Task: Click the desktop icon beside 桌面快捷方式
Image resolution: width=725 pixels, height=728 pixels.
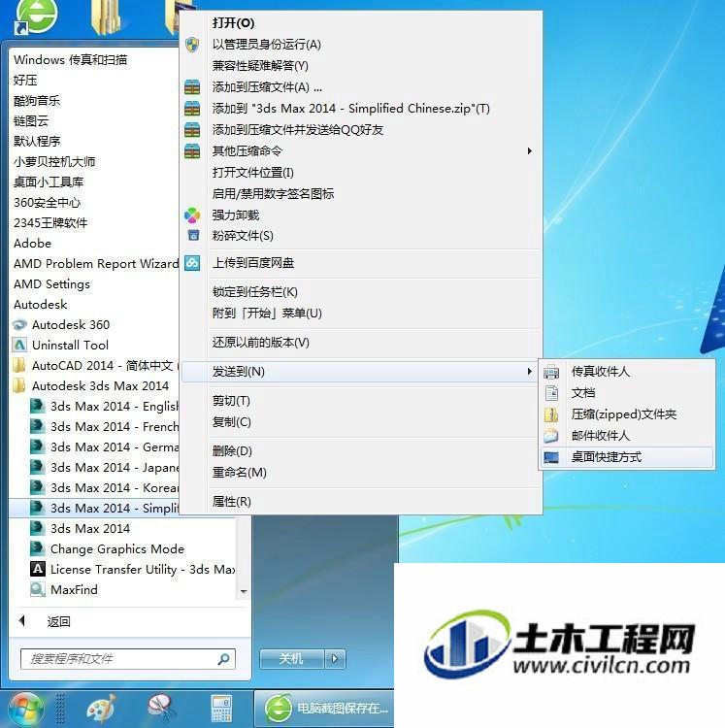Action: point(551,457)
